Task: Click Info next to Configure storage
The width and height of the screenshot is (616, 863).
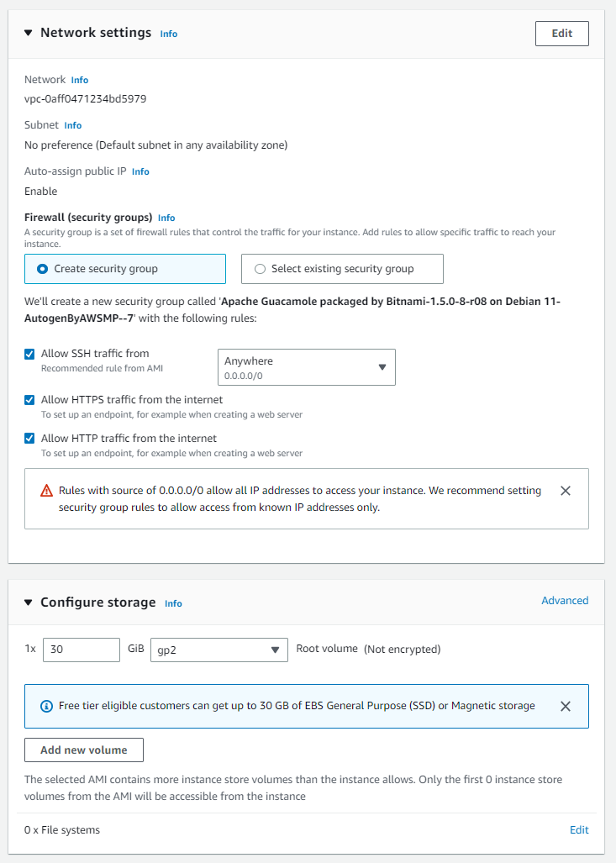Action: pyautogui.click(x=173, y=603)
